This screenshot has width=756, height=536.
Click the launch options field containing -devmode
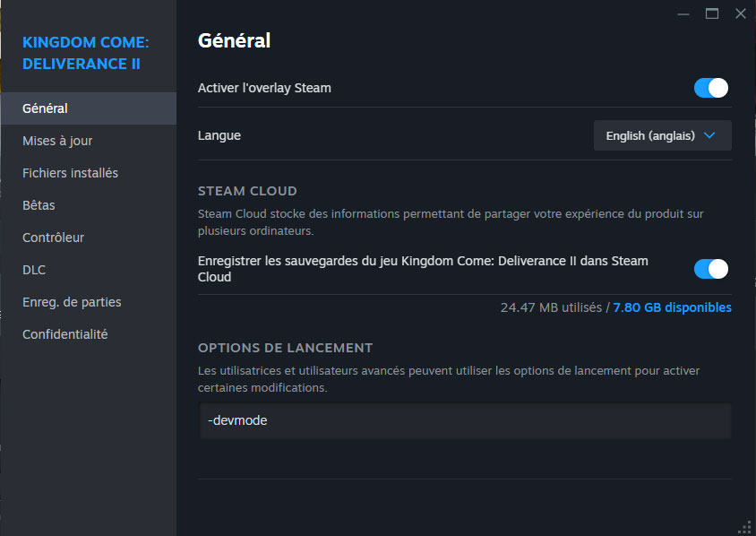tap(465, 420)
